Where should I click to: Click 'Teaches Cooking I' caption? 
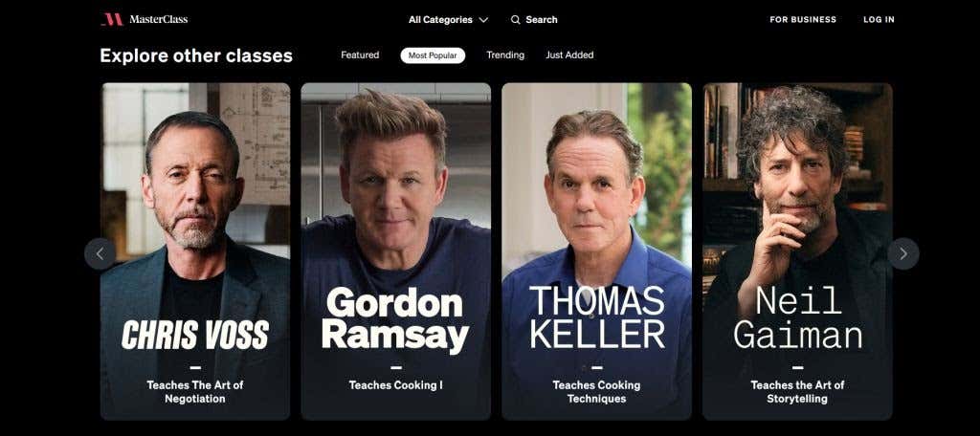click(395, 385)
